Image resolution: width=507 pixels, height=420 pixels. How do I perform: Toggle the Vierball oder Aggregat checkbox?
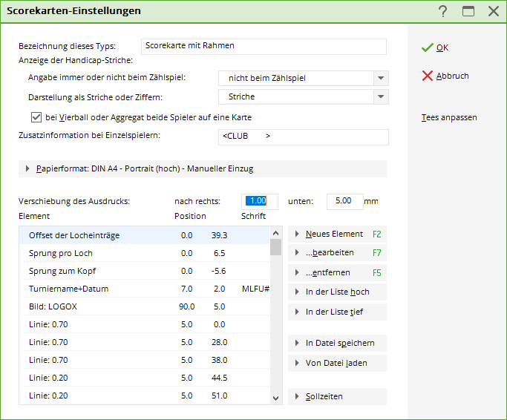coord(36,117)
